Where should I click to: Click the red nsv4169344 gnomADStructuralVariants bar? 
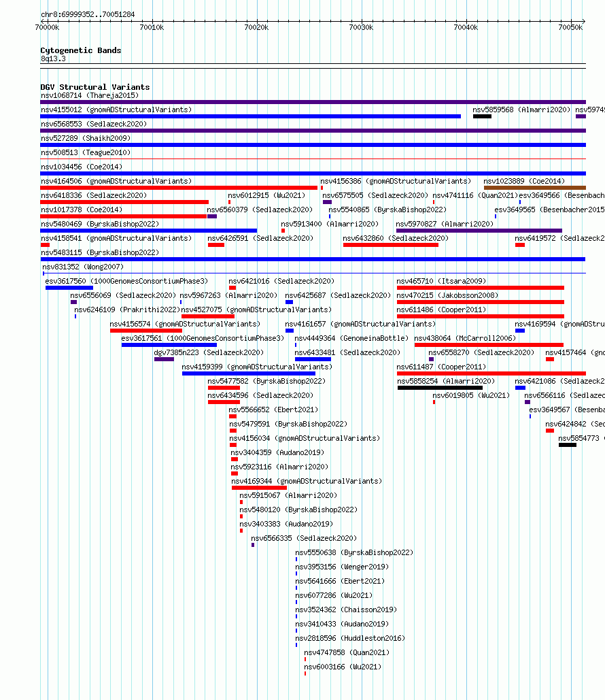(x=259, y=488)
